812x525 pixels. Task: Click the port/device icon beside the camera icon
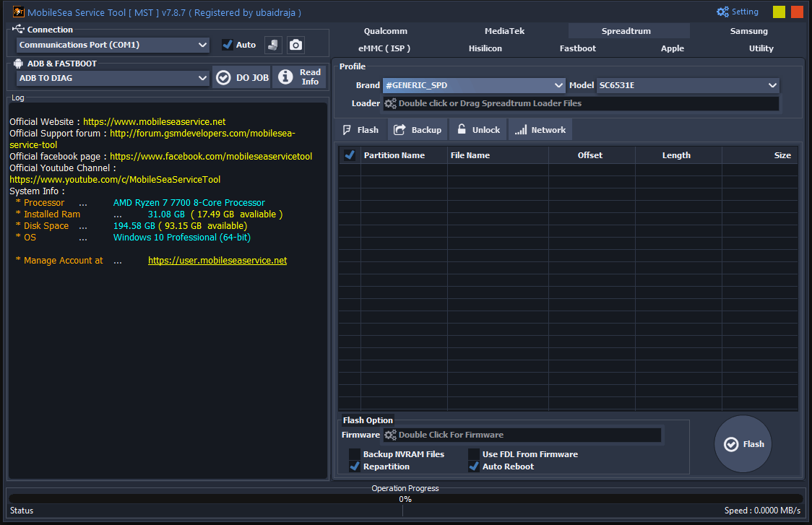tap(273, 45)
